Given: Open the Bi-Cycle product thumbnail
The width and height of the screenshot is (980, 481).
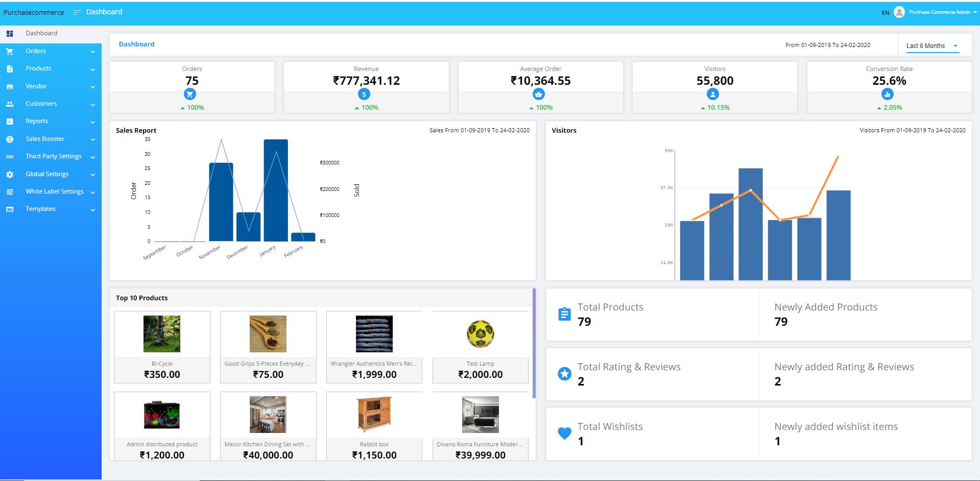Looking at the screenshot, I should pos(162,334).
